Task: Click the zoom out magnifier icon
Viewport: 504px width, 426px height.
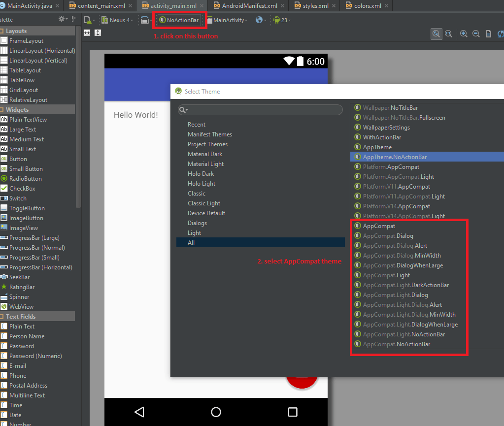Action: [x=476, y=33]
